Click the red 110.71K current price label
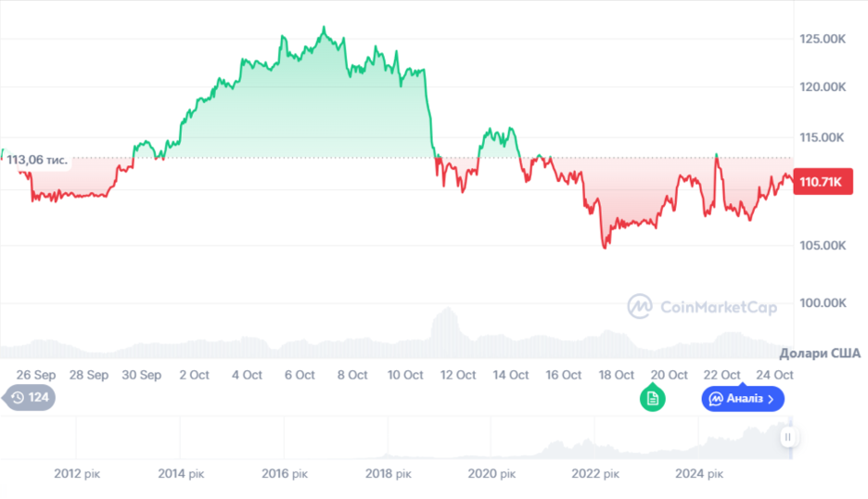Image resolution: width=868 pixels, height=499 pixels. (821, 182)
